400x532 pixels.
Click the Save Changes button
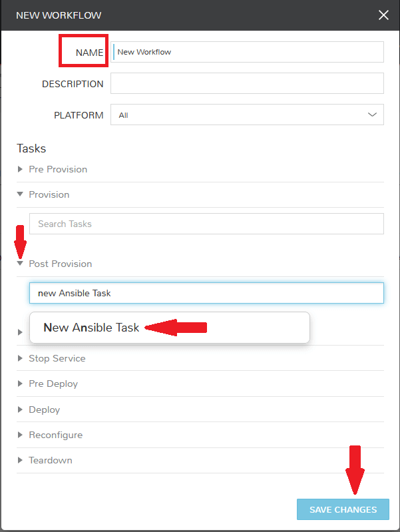[343, 510]
